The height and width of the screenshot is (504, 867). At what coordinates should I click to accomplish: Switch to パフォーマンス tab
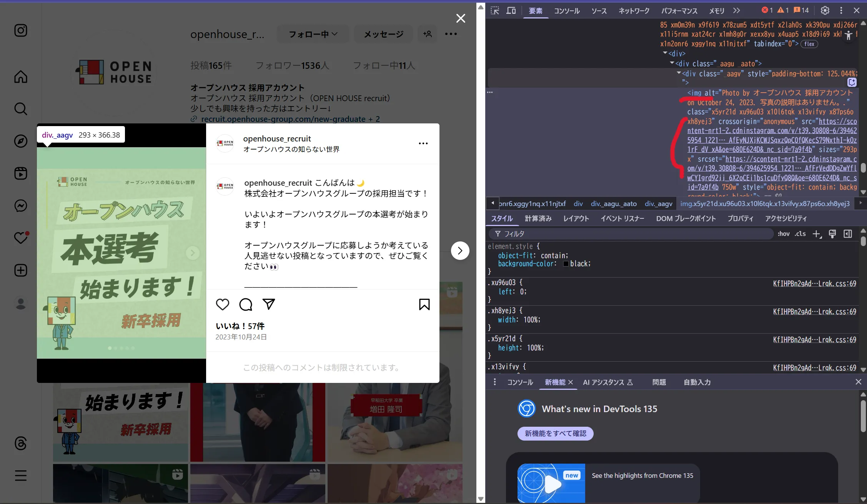pos(679,11)
